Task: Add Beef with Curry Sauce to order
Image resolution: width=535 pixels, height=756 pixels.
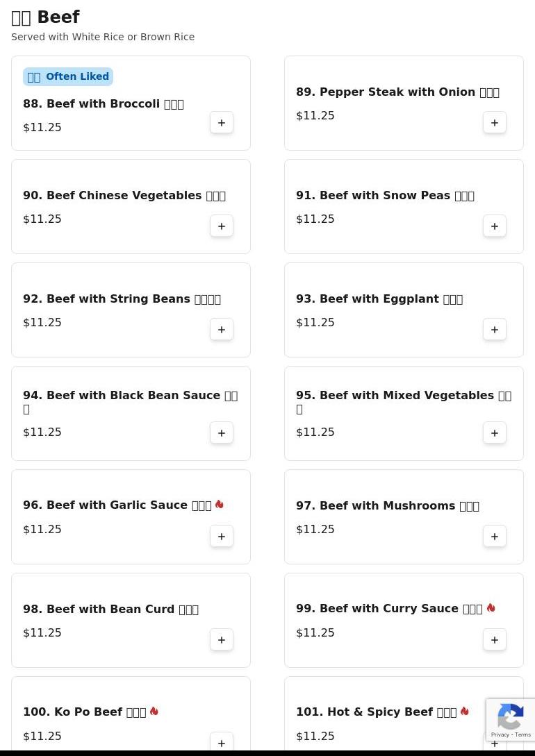Action: [x=495, y=640]
